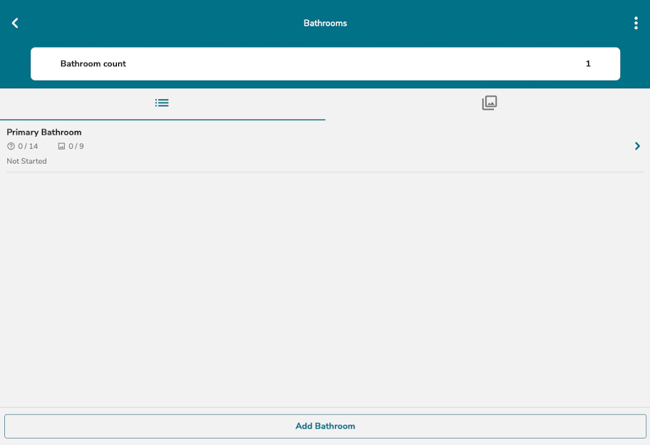This screenshot has height=445, width=650.
Task: Go back using the header arrow
Action: pos(15,23)
